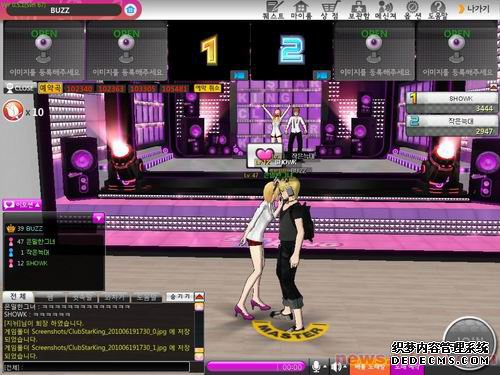Open the second webcam slot from left
The height and width of the screenshot is (375, 500).
(127, 51)
